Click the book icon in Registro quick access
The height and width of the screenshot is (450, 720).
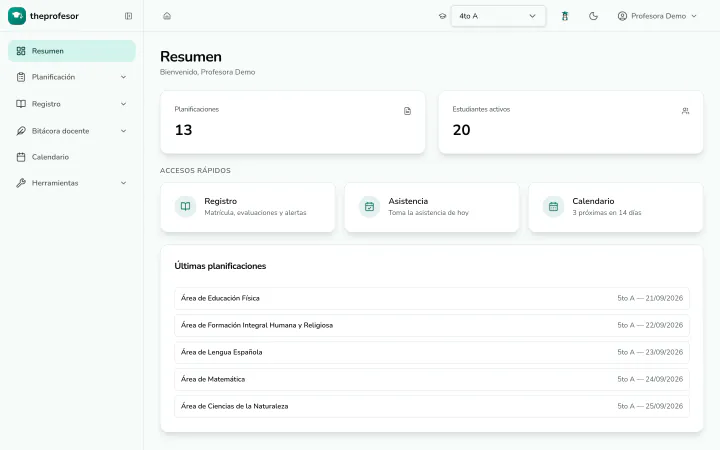point(185,207)
